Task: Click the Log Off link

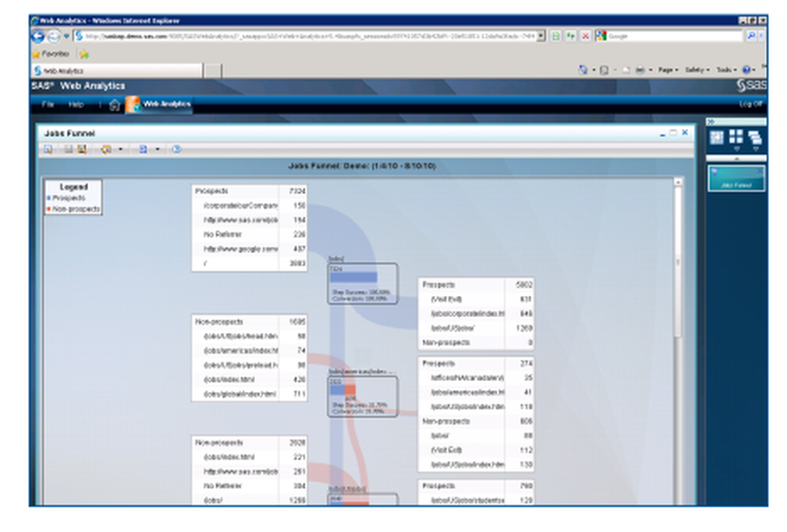Action: pyautogui.click(x=750, y=104)
